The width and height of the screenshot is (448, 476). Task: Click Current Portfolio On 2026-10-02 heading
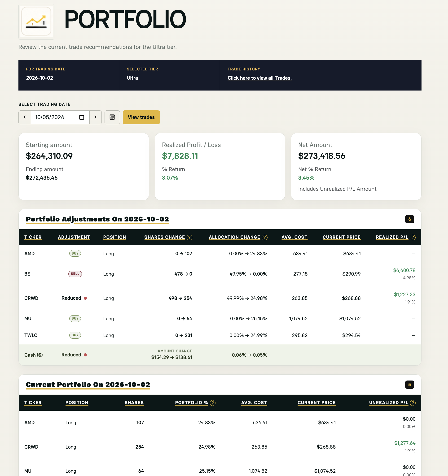pyautogui.click(x=88, y=385)
